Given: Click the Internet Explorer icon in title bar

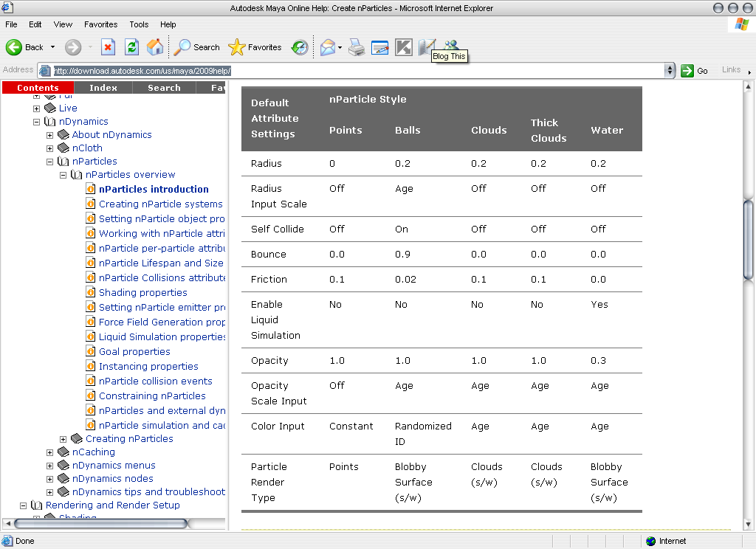Looking at the screenshot, I should pos(7,7).
